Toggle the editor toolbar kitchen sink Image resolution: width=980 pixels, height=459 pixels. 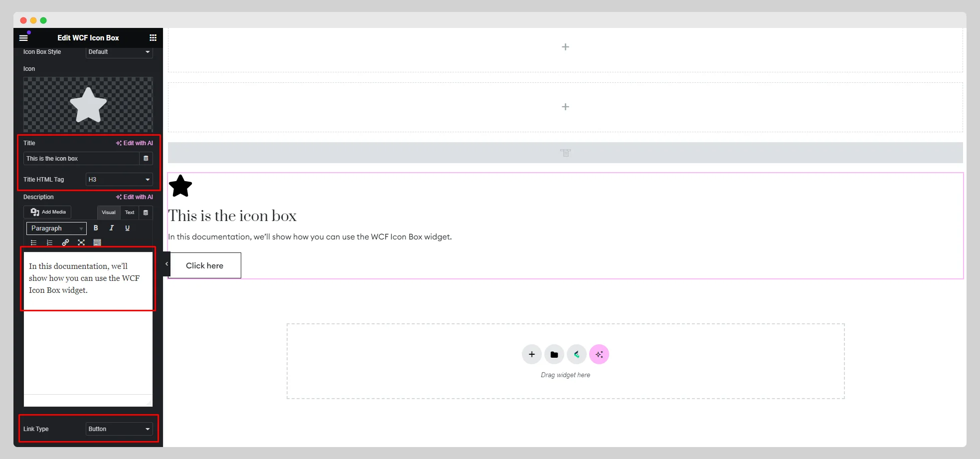pos(97,242)
